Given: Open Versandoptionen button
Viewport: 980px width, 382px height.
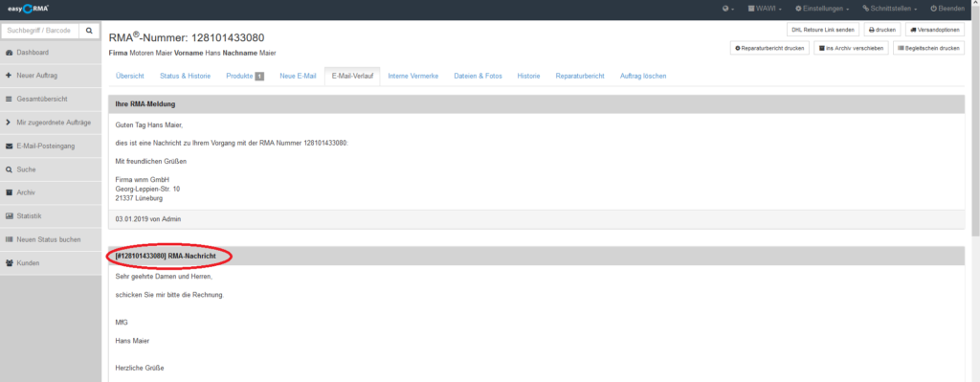Looking at the screenshot, I should click(934, 30).
